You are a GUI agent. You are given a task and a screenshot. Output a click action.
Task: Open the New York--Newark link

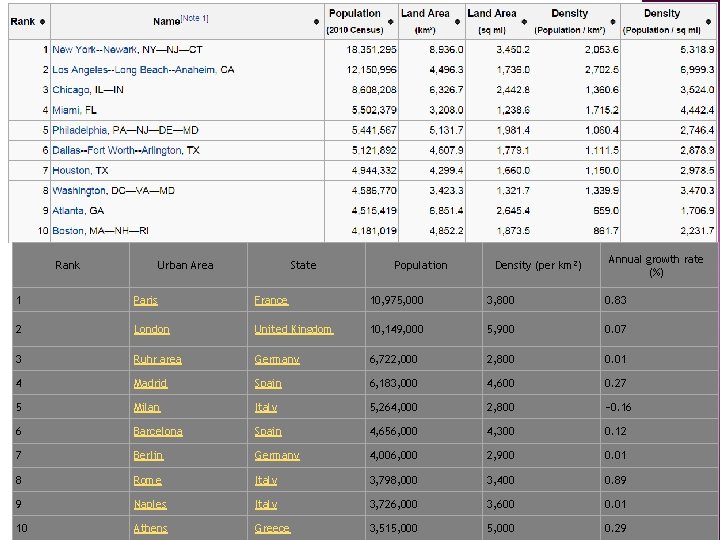coord(95,50)
